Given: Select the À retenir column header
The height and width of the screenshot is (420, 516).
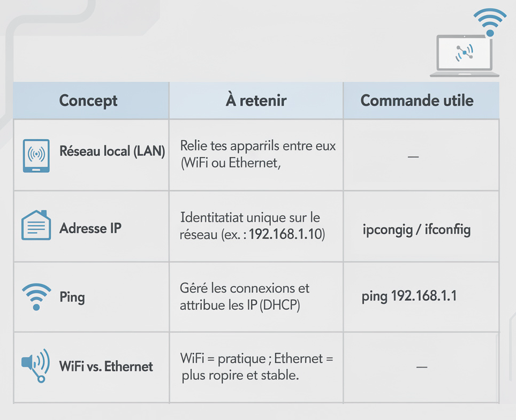Looking at the screenshot, I should (x=256, y=101).
